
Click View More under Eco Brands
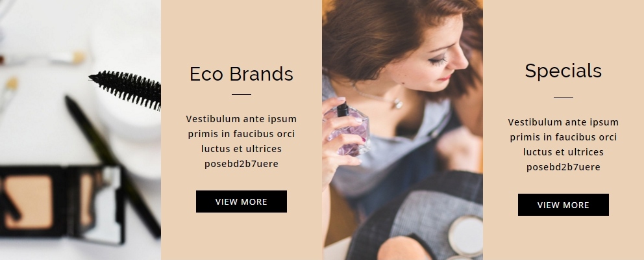pos(241,201)
